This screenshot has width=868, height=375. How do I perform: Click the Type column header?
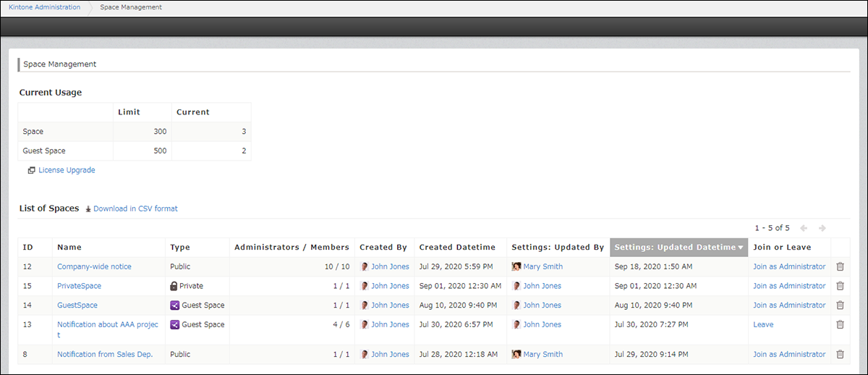180,248
